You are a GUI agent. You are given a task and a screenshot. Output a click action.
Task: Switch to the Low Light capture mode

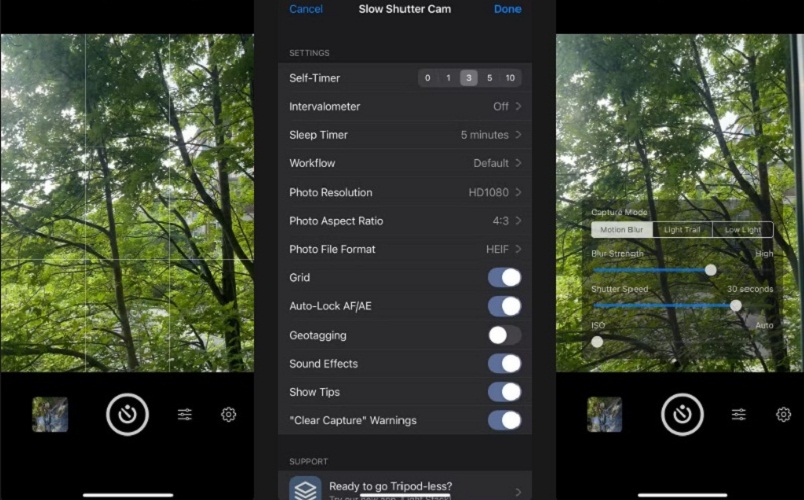[742, 230]
